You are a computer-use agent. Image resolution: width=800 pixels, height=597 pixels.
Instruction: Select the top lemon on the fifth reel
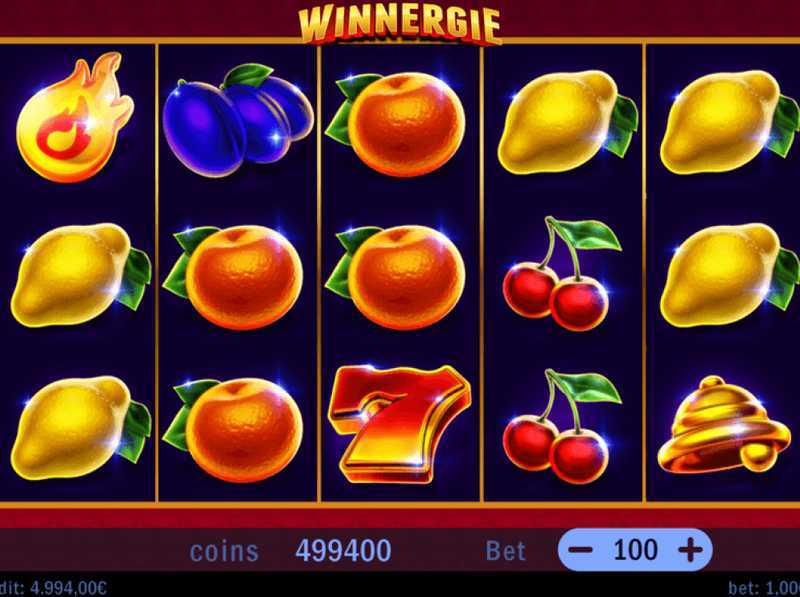point(730,122)
